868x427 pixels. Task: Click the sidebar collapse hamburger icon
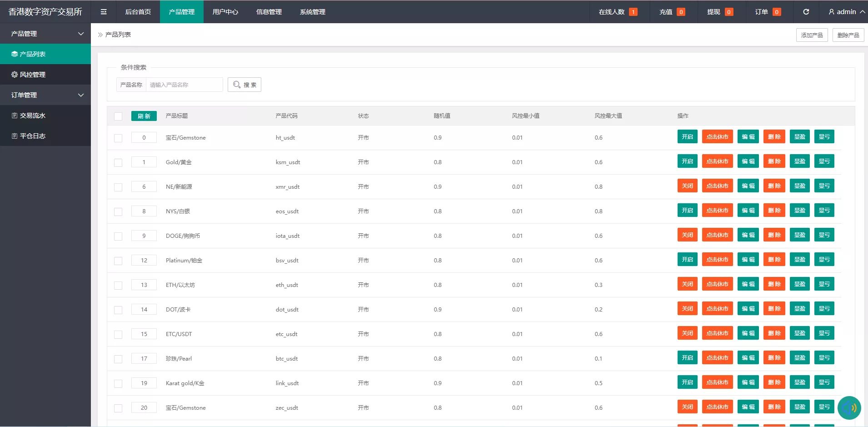tap(104, 12)
